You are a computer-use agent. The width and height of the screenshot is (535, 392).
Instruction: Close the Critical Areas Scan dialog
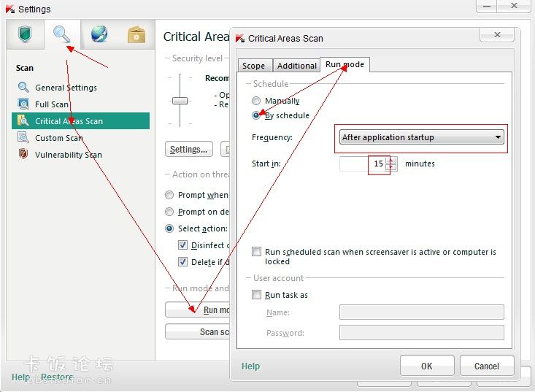(x=497, y=35)
